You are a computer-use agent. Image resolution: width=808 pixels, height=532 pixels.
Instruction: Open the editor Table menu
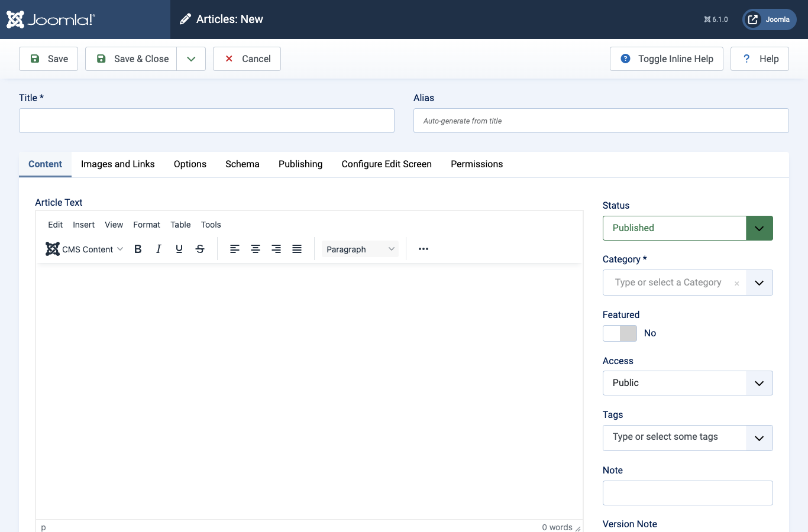click(180, 225)
